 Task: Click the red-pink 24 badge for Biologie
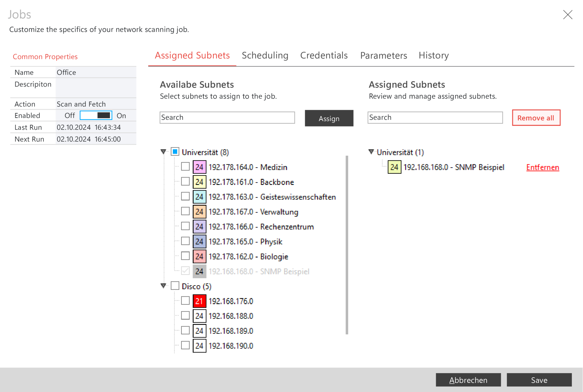click(199, 256)
